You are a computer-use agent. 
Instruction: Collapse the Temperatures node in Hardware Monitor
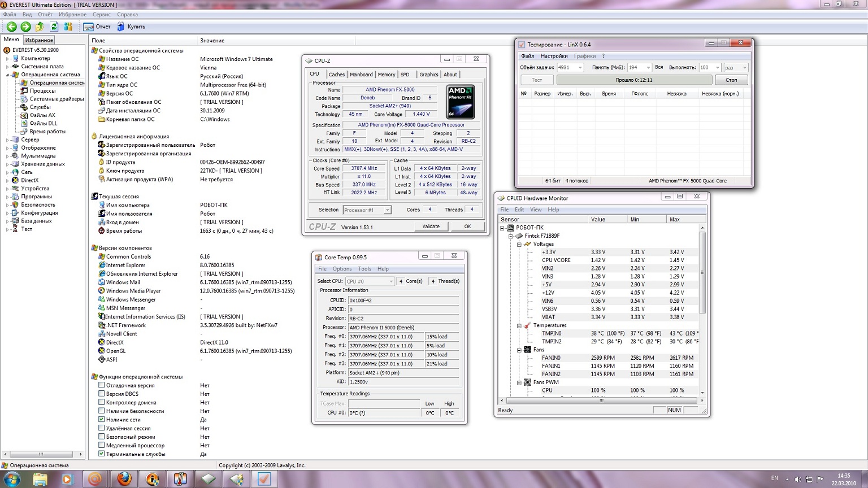[519, 325]
